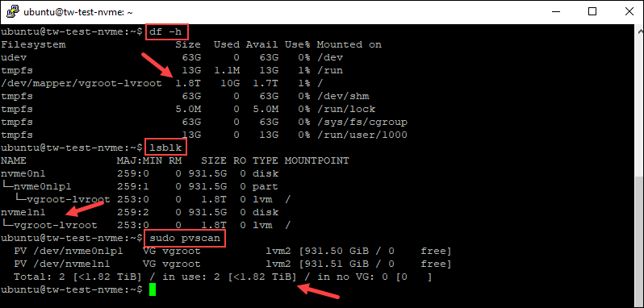Click the 'sudo pvscan' command text
Screen dimensions: 644x308
185,238
